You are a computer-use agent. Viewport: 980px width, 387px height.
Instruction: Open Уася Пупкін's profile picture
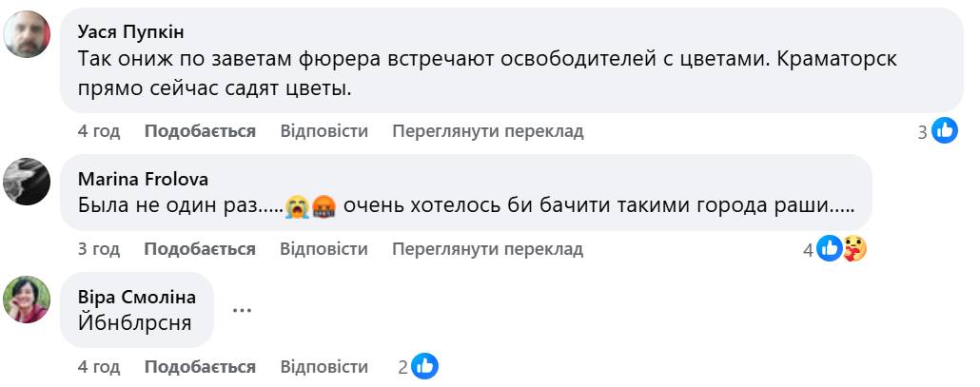click(28, 35)
